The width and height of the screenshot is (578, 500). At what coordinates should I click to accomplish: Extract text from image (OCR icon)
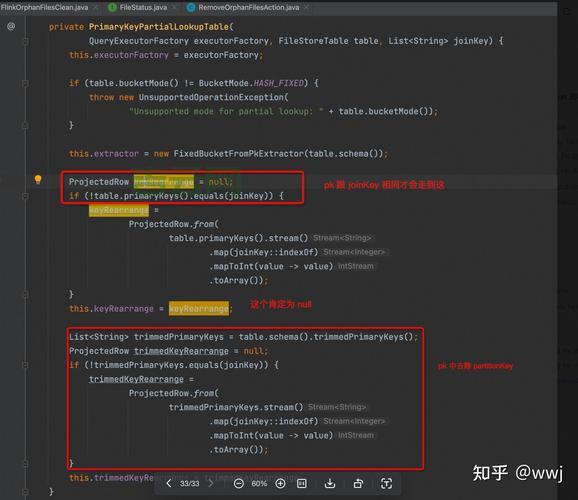[386, 483]
